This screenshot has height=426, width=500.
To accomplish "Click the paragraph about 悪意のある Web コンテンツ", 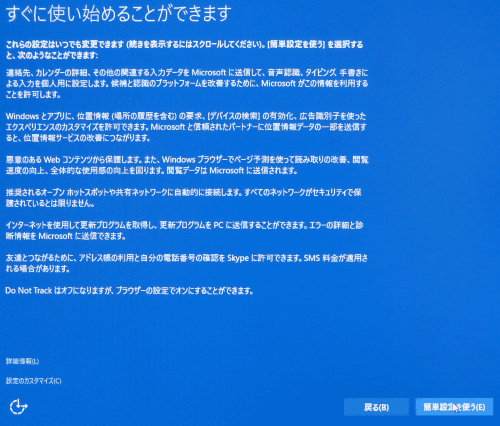I will 187,165.
